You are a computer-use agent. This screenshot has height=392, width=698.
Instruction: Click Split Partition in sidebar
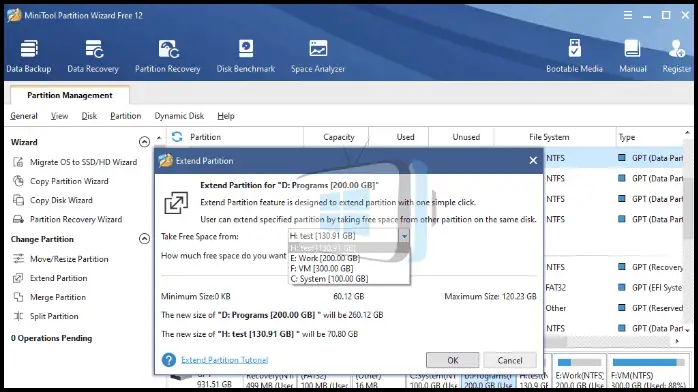pos(54,316)
